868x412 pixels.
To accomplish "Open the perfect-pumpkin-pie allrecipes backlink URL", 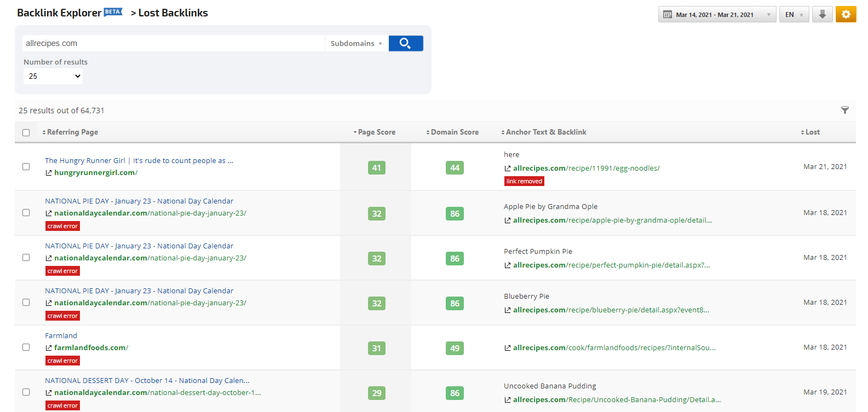I will pyautogui.click(x=611, y=265).
